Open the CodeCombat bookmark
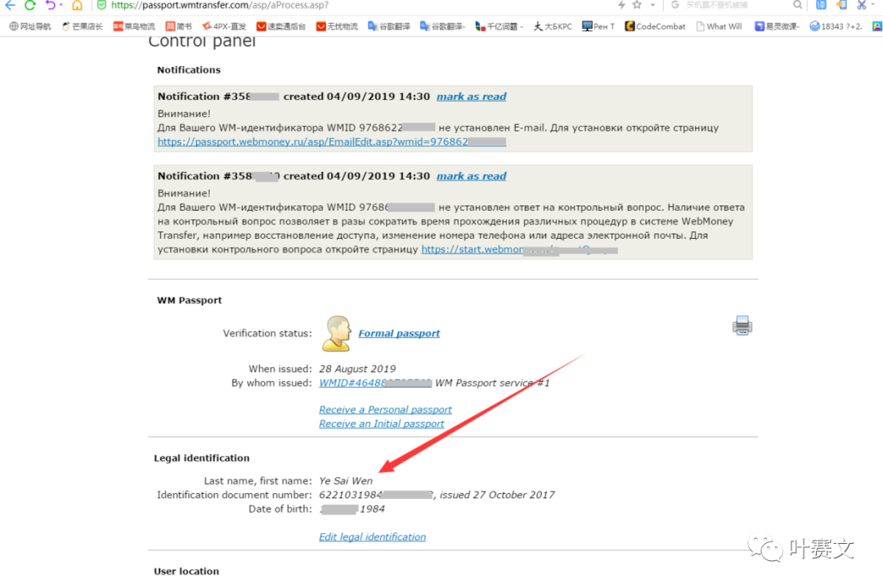883x588 pixels. tap(655, 26)
